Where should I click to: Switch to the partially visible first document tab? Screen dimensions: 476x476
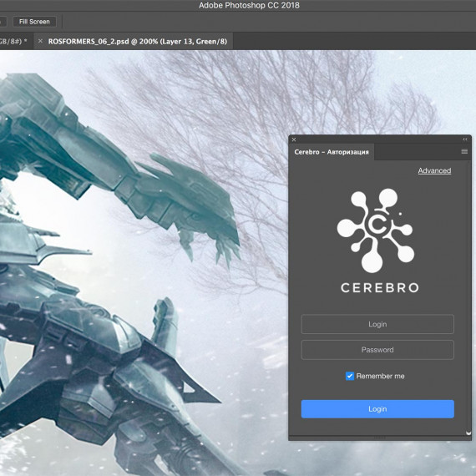17,41
